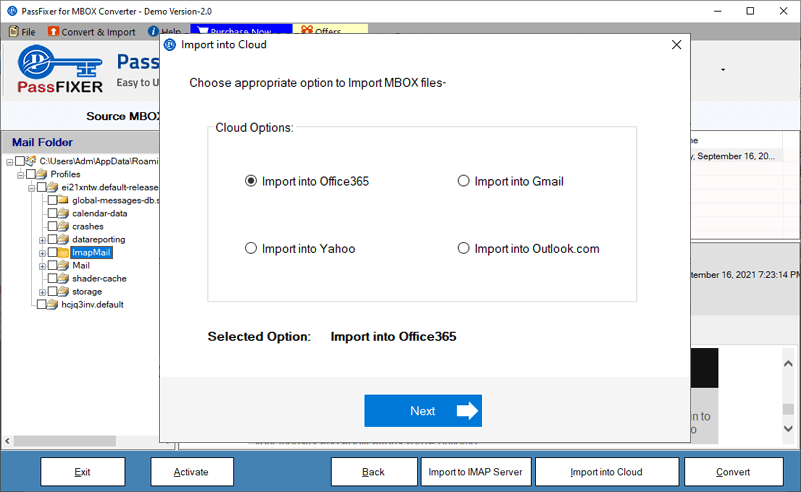Viewport: 801px width, 492px height.
Task: Click the Activate button
Action: point(192,472)
